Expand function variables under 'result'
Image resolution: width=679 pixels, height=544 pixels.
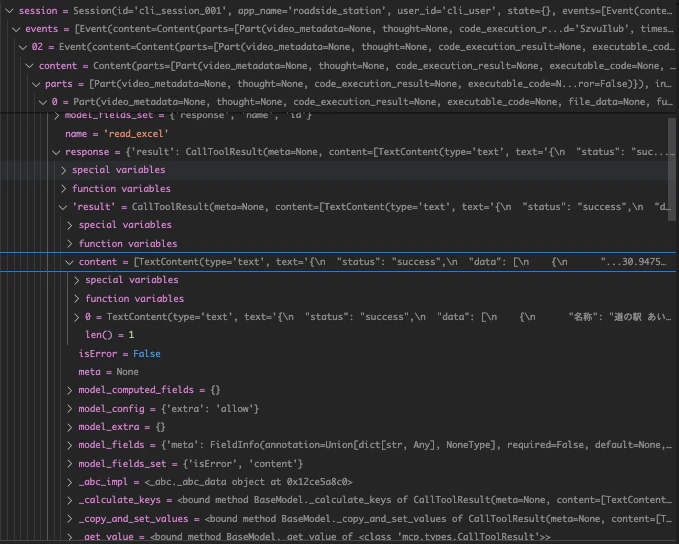(70, 244)
